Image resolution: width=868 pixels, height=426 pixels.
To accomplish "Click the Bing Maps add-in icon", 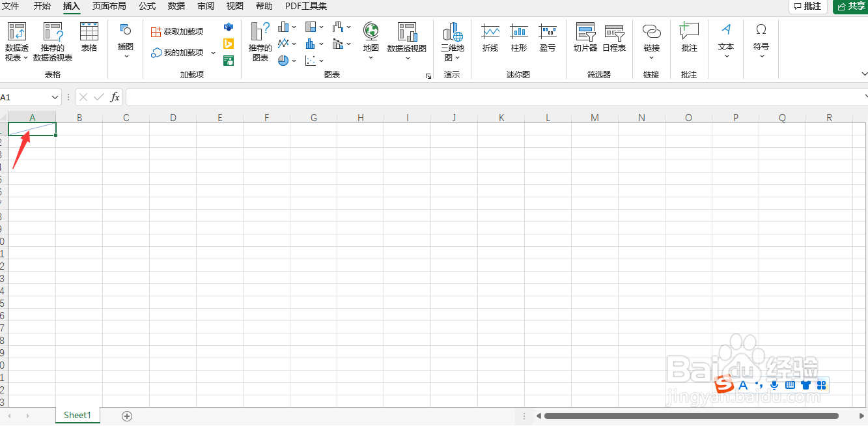I will [229, 44].
